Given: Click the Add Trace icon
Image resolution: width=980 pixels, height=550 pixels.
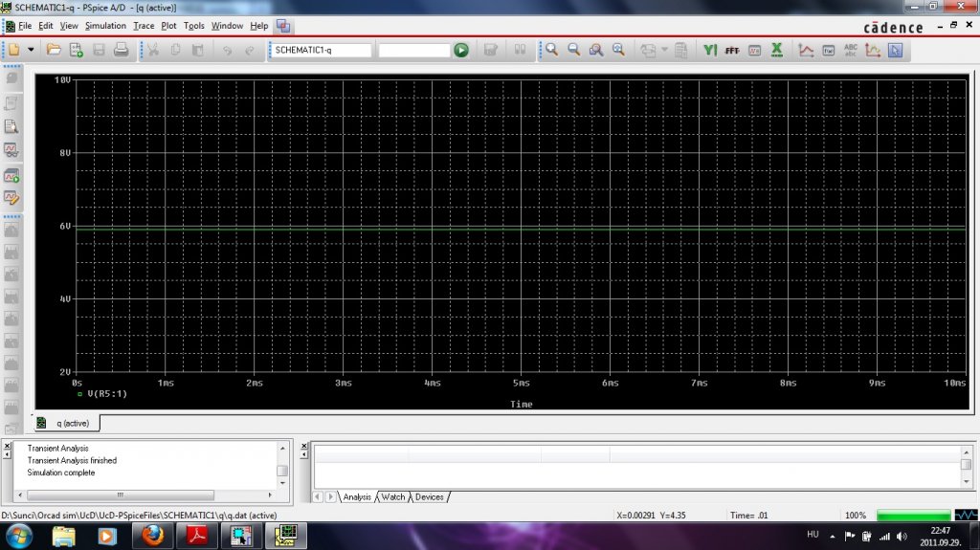Looking at the screenshot, I should point(806,50).
